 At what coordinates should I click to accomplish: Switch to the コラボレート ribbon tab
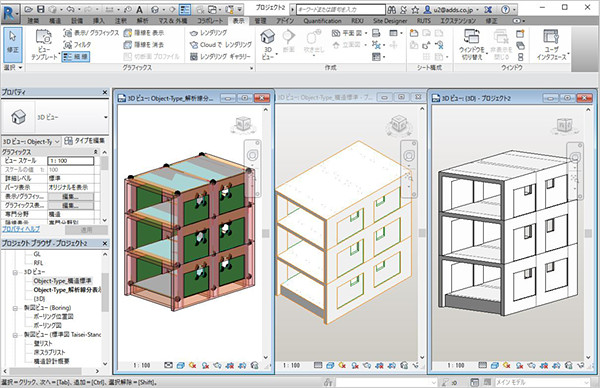tap(210, 21)
